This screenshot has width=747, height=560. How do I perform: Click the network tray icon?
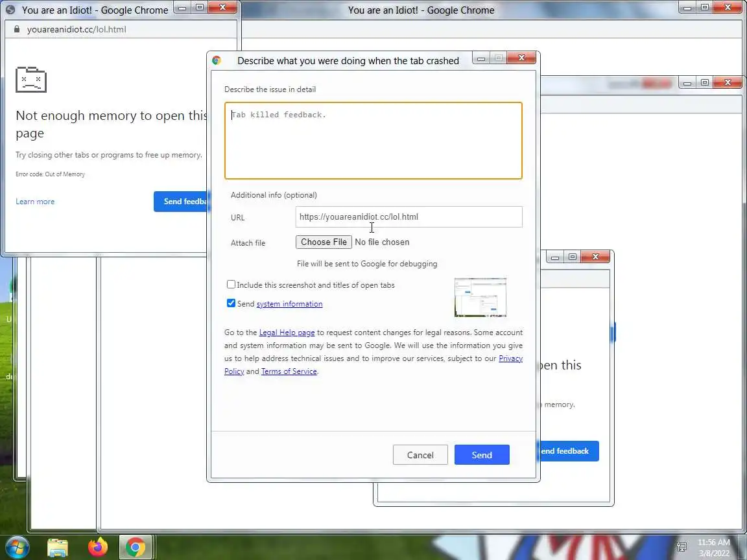tap(682, 546)
